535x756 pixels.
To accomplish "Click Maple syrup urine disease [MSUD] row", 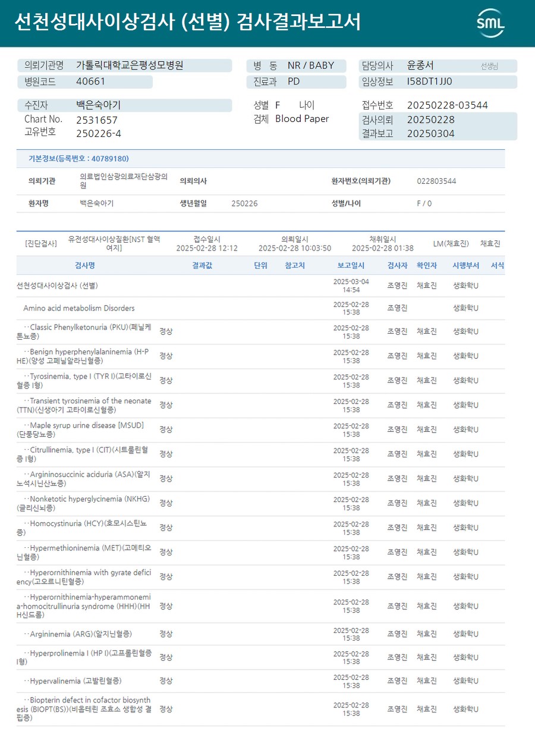I will point(261,429).
